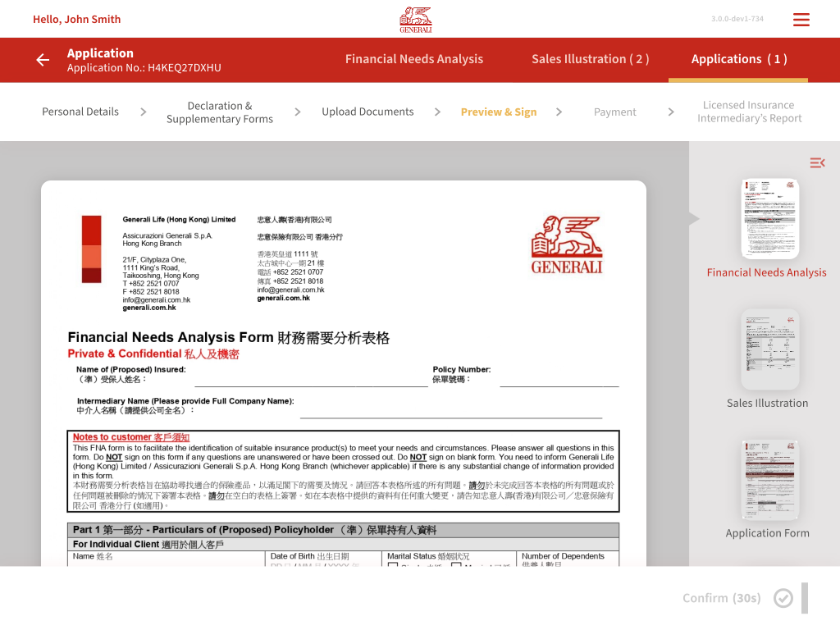Go to Personal Details step
840x630 pixels.
click(80, 112)
